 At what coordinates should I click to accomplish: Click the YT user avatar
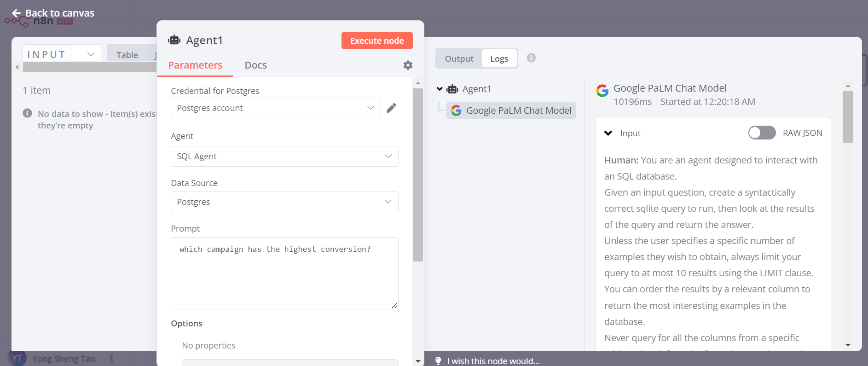[x=17, y=358]
